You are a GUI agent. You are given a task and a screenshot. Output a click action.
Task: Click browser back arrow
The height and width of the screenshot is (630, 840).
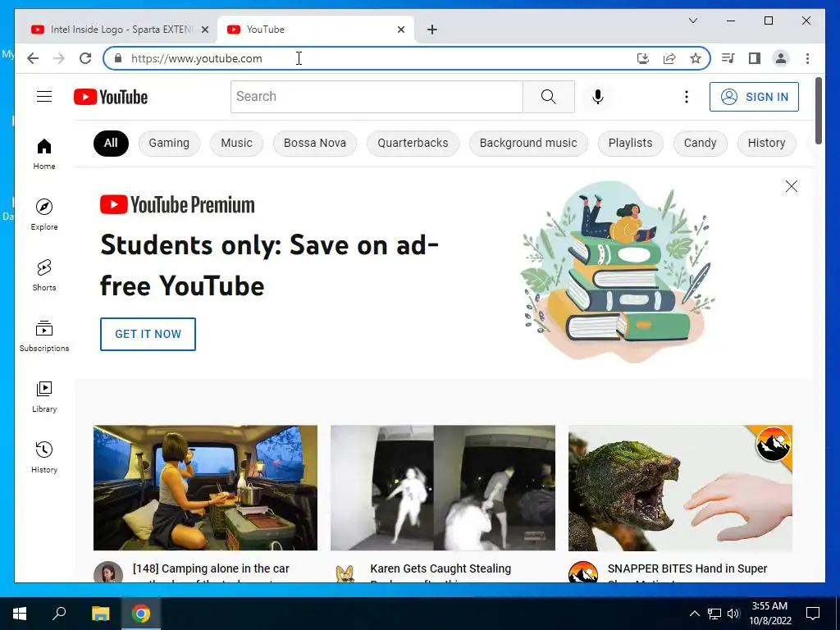click(33, 58)
